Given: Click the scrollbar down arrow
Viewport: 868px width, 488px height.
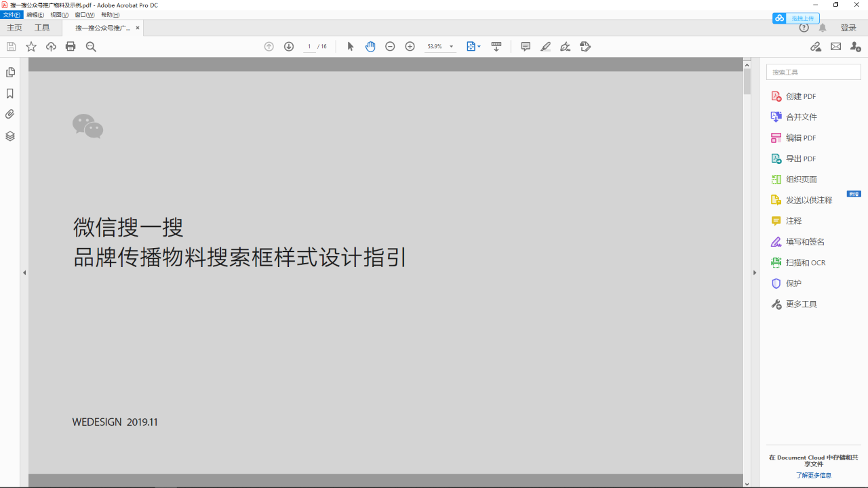Looking at the screenshot, I should tap(747, 484).
